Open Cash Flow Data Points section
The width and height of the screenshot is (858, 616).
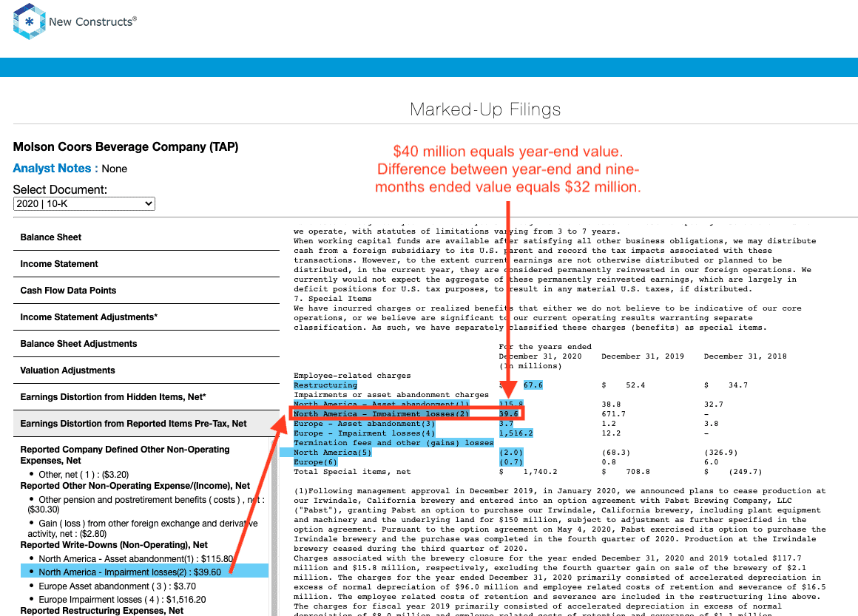point(146,291)
